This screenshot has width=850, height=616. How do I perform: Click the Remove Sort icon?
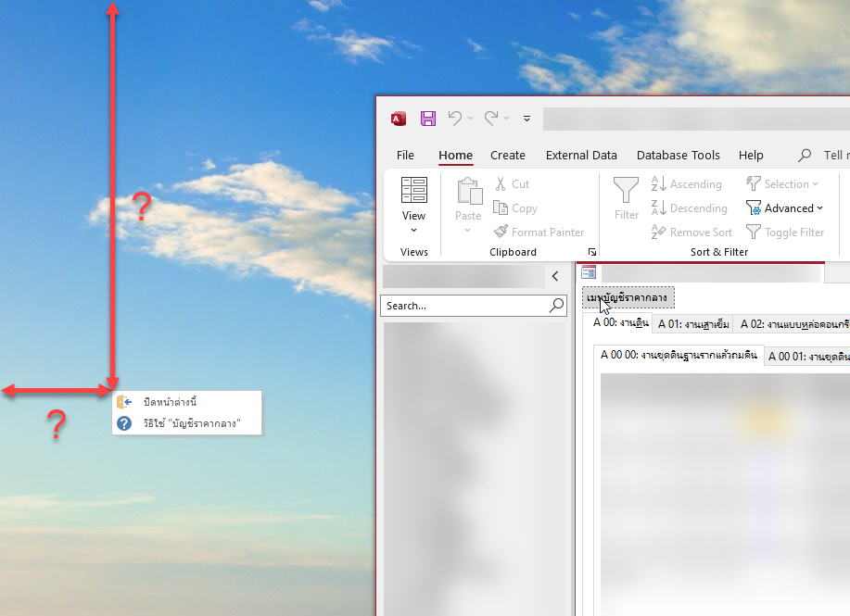tap(658, 232)
